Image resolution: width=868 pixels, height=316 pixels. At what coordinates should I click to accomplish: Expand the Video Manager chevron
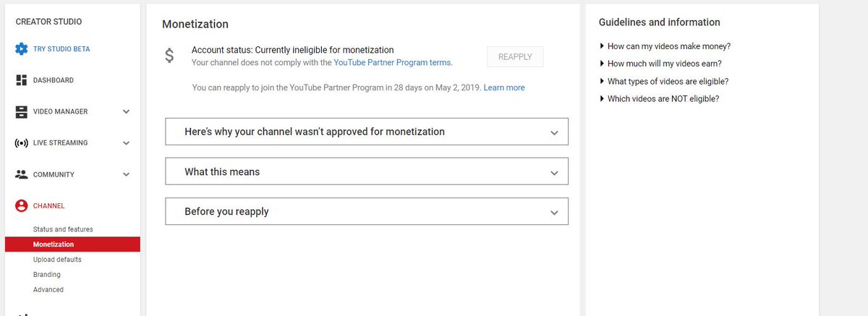[x=127, y=111]
